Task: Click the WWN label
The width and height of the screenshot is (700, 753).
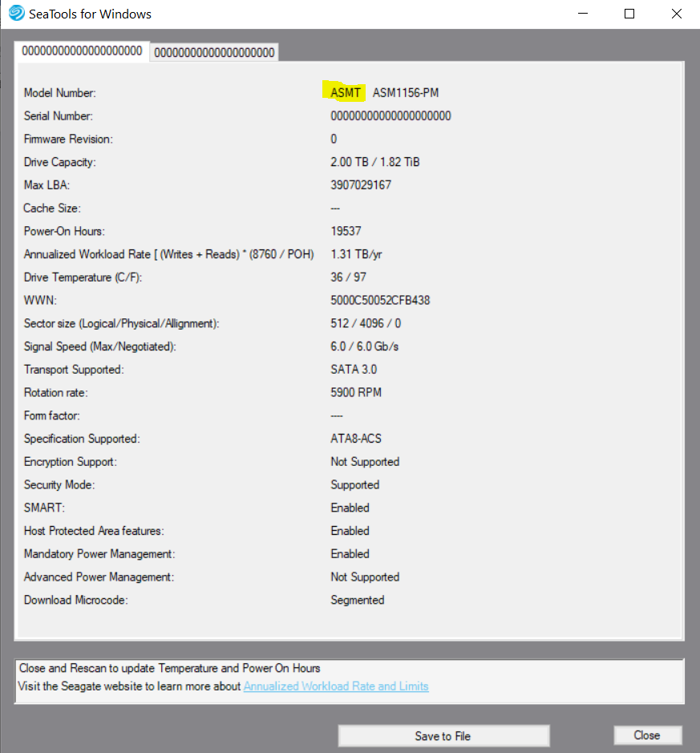Action: pyautogui.click(x=40, y=300)
